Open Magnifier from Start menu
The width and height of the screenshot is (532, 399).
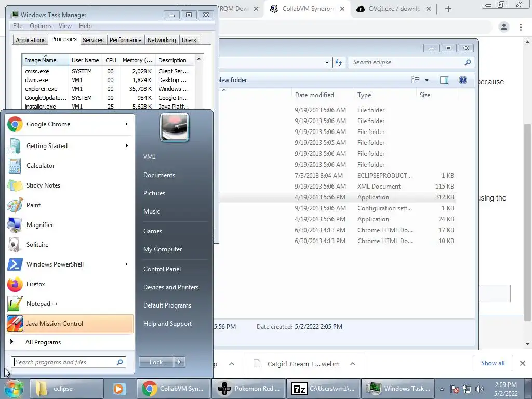click(x=70, y=224)
